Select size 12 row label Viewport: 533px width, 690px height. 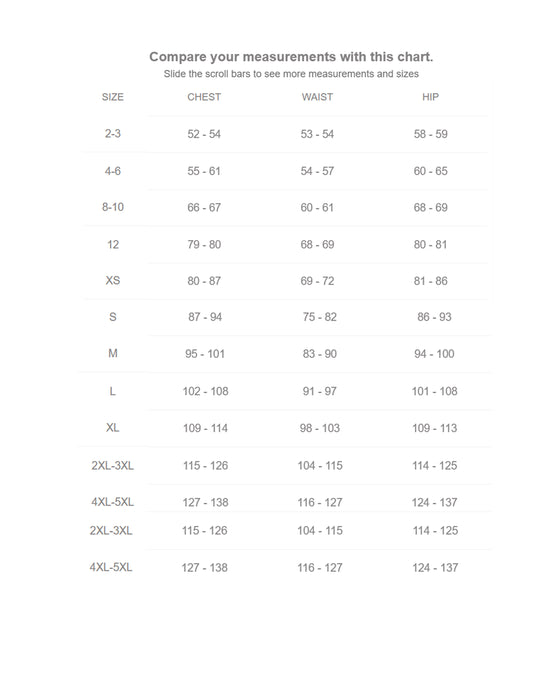click(113, 244)
